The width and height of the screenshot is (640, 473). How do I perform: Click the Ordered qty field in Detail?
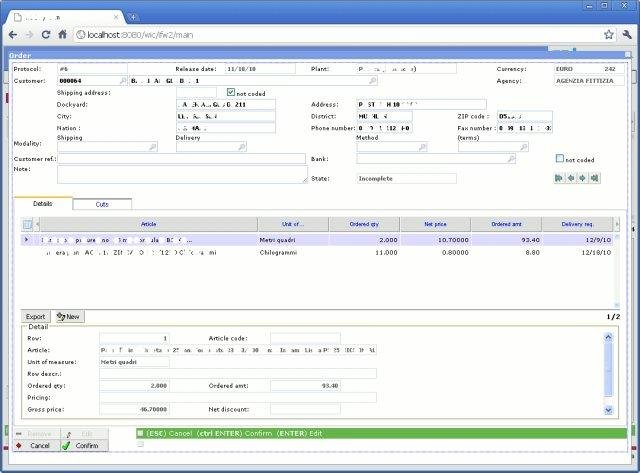pos(134,385)
